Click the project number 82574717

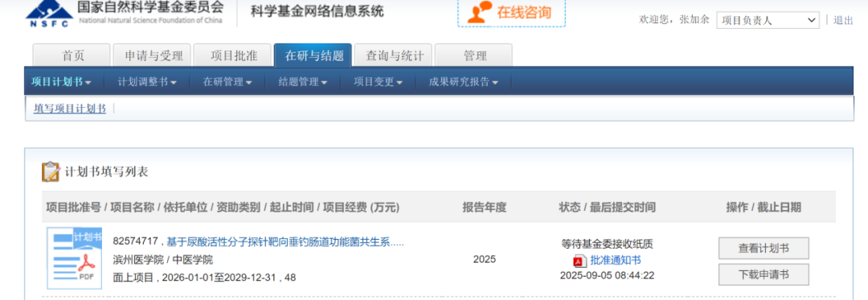coord(136,241)
